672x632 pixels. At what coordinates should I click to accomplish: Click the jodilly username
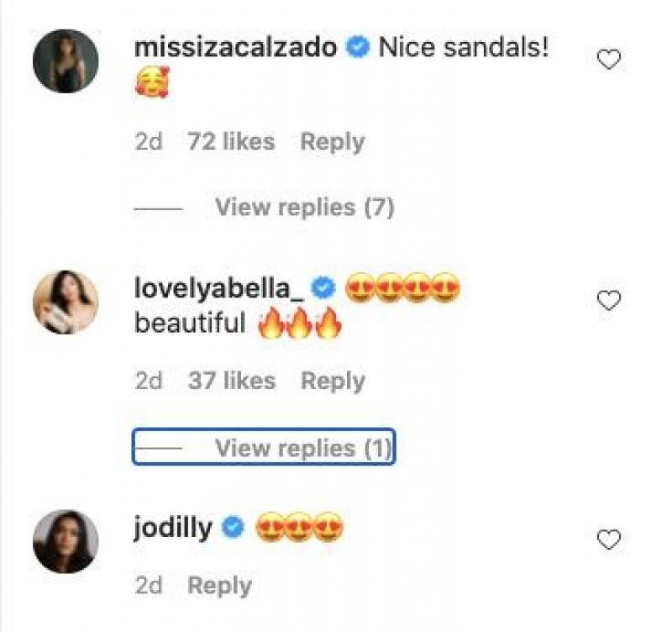pos(173,529)
